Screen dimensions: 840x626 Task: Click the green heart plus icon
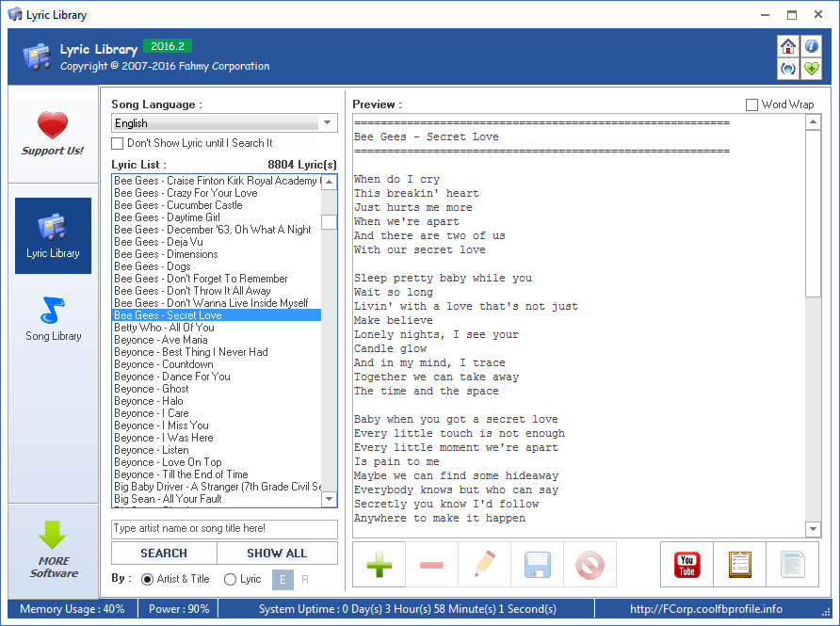point(811,69)
